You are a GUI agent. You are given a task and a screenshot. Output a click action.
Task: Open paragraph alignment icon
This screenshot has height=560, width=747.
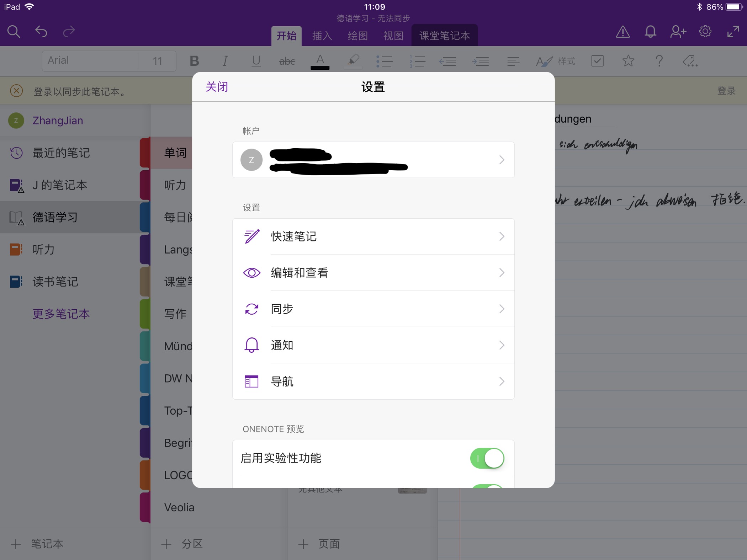point(513,61)
